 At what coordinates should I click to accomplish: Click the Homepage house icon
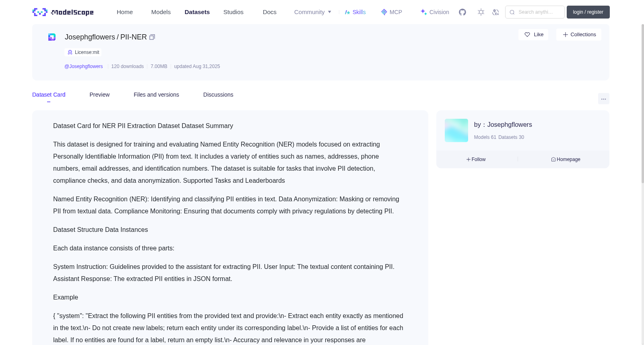tap(553, 159)
